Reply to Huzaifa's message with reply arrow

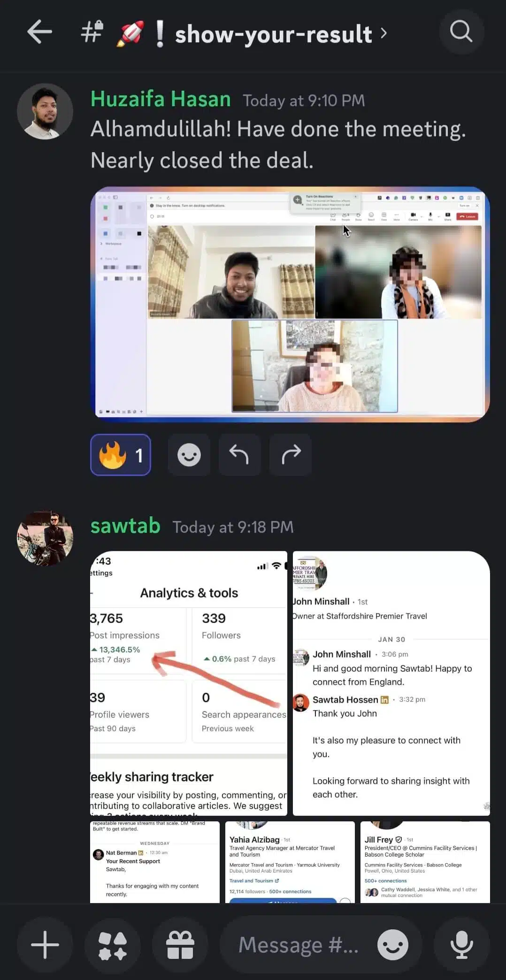tap(239, 455)
